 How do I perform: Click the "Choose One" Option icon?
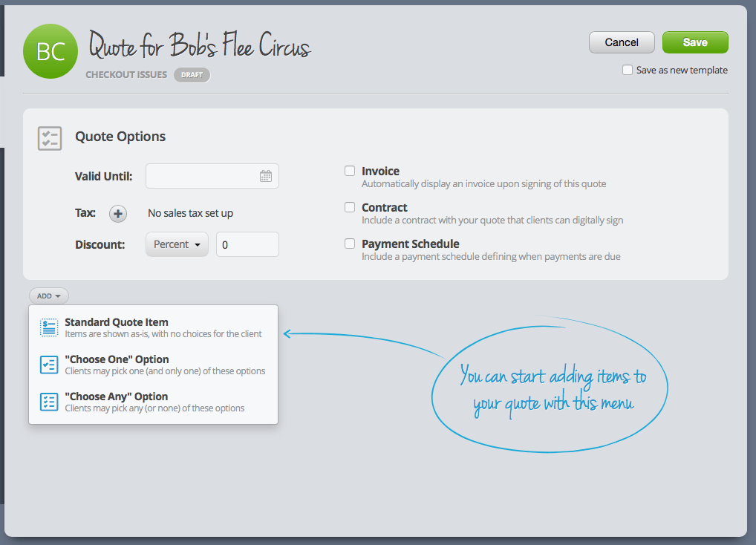(x=49, y=365)
